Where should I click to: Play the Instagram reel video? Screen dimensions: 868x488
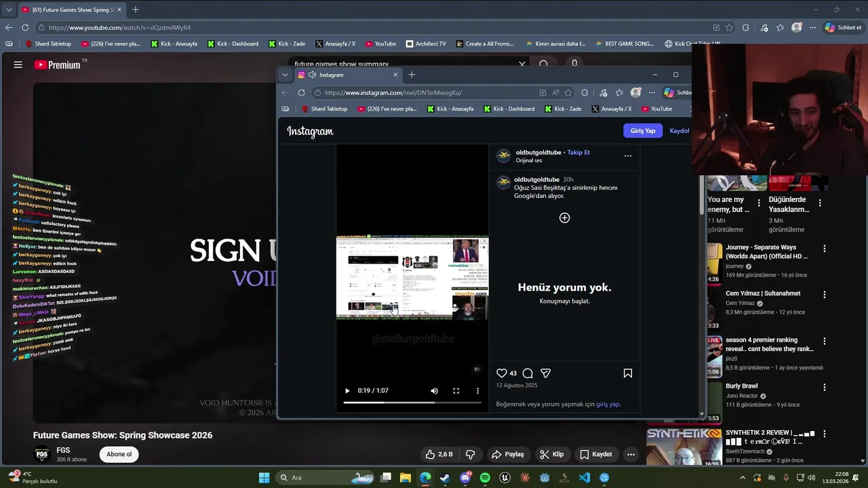coord(347,391)
